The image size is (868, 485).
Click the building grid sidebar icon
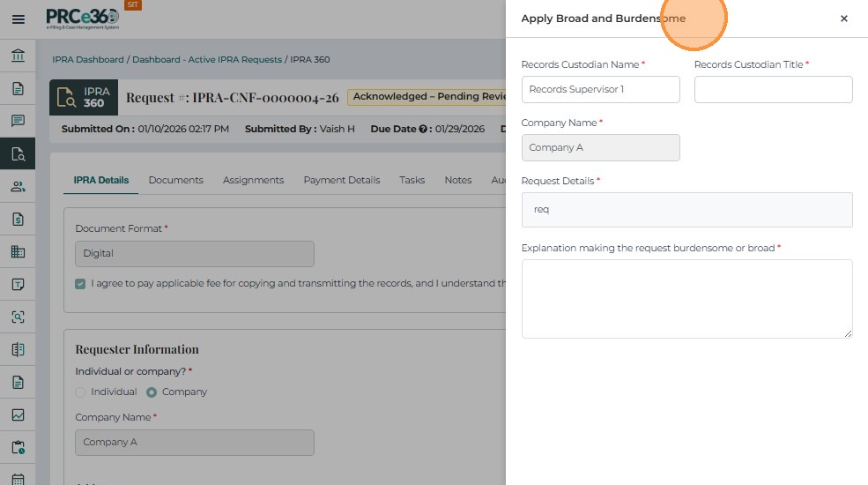[x=18, y=251]
